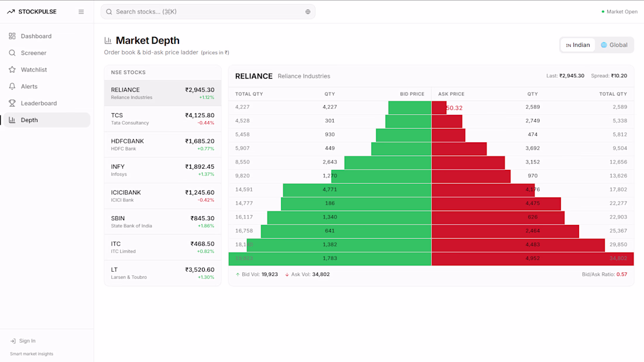Click the bid quantity 2,643 cell
This screenshot has height=362, width=644.
click(x=330, y=162)
